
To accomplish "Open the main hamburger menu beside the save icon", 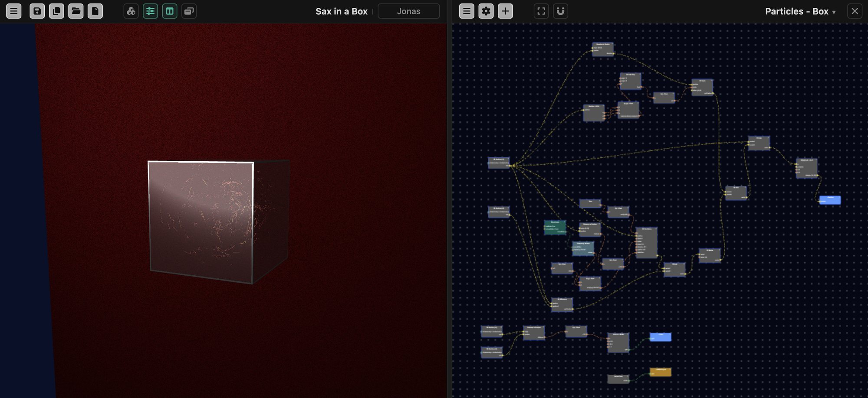I will (13, 11).
